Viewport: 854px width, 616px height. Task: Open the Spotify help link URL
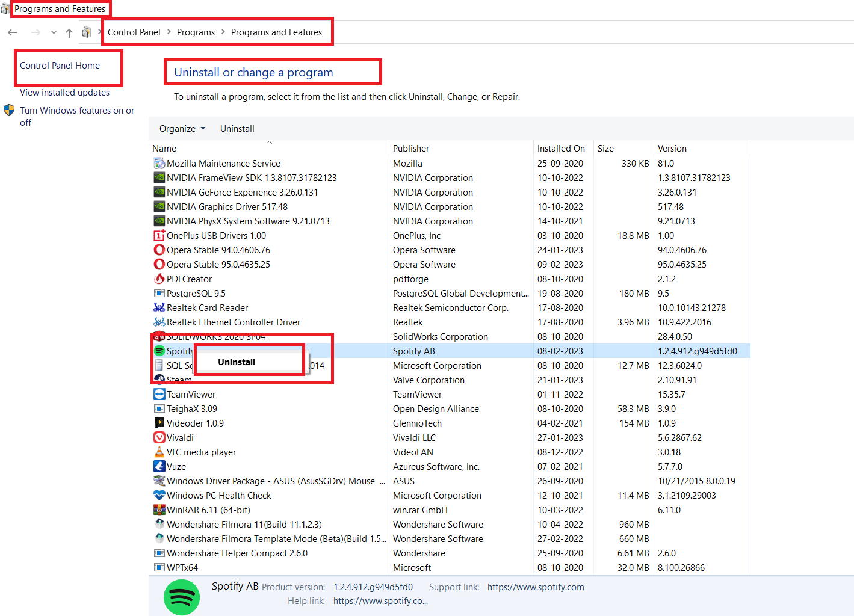tap(380, 601)
